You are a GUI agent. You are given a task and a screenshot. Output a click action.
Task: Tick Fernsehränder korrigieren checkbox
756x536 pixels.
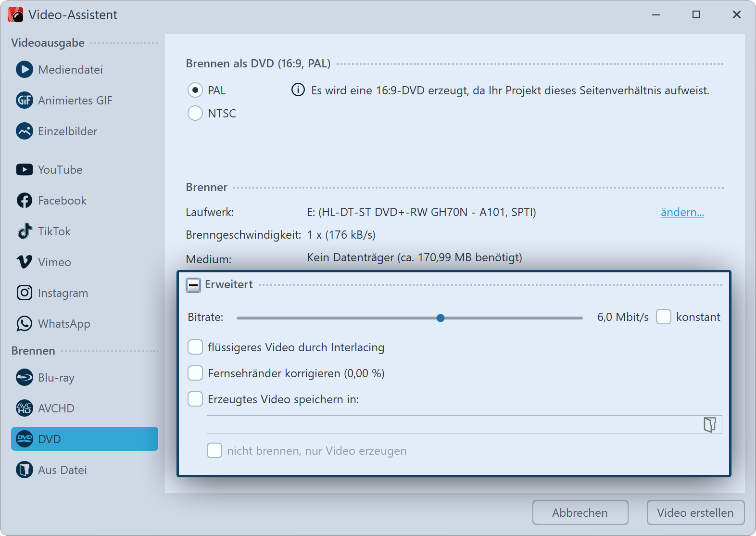[x=195, y=373]
